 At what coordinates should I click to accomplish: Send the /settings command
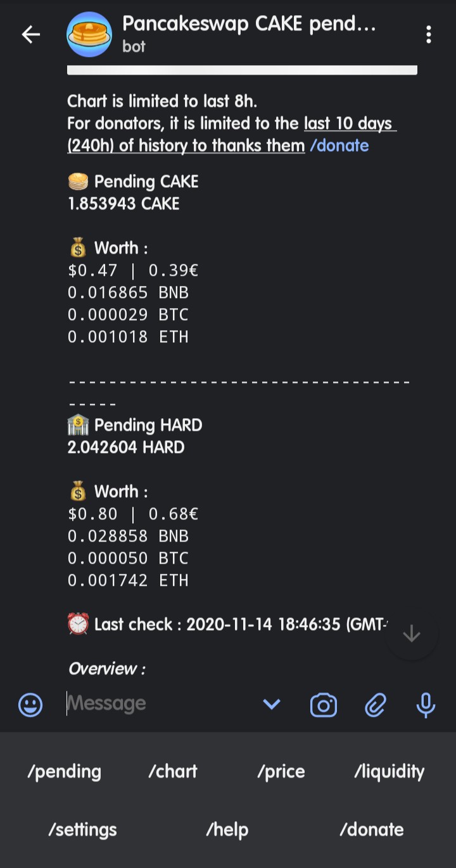(82, 829)
